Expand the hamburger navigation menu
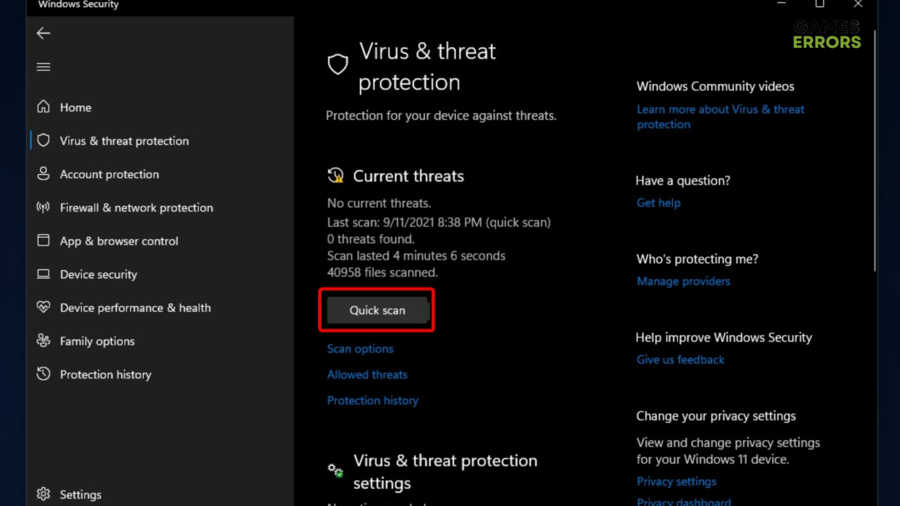The width and height of the screenshot is (900, 506). [43, 67]
